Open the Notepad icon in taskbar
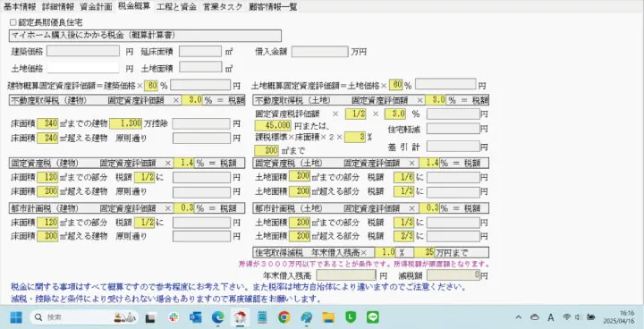 point(262,317)
